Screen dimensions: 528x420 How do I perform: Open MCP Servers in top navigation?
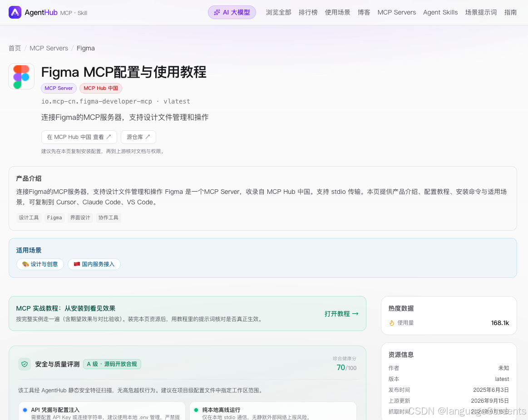coord(396,12)
